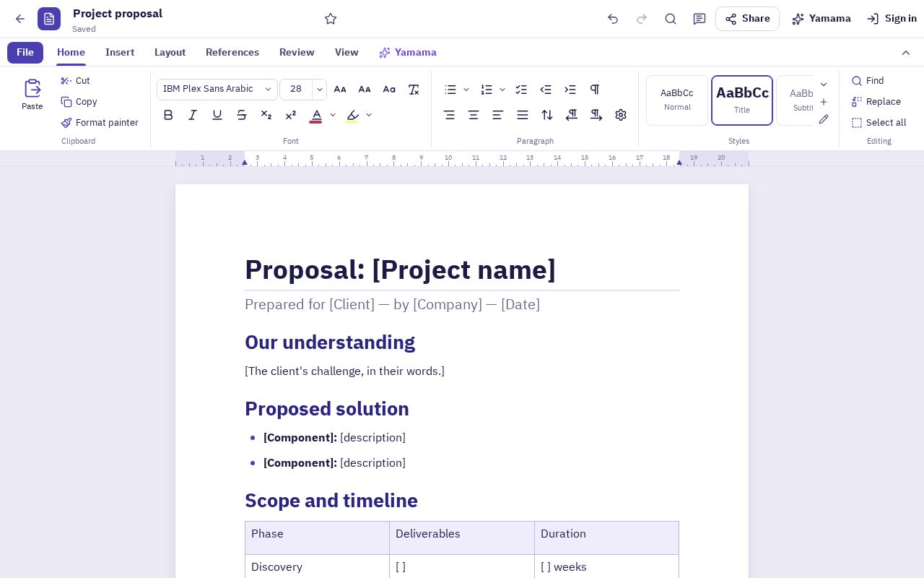Image resolution: width=924 pixels, height=578 pixels.
Task: Toggle italic formatting
Action: 193,115
